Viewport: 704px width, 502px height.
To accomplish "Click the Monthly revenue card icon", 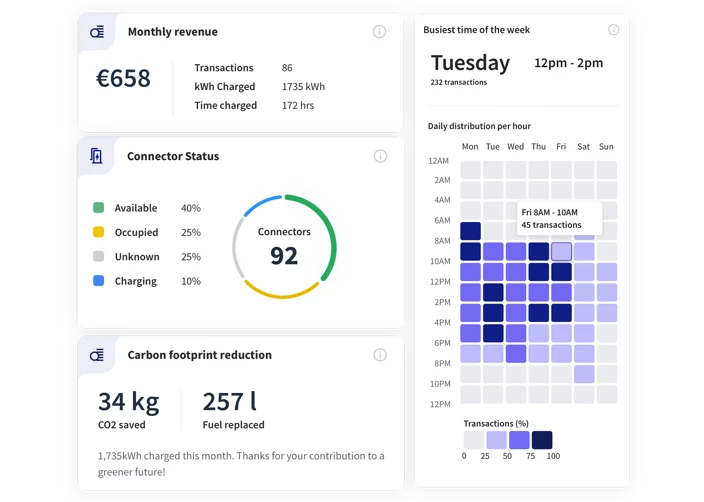I will (97, 32).
